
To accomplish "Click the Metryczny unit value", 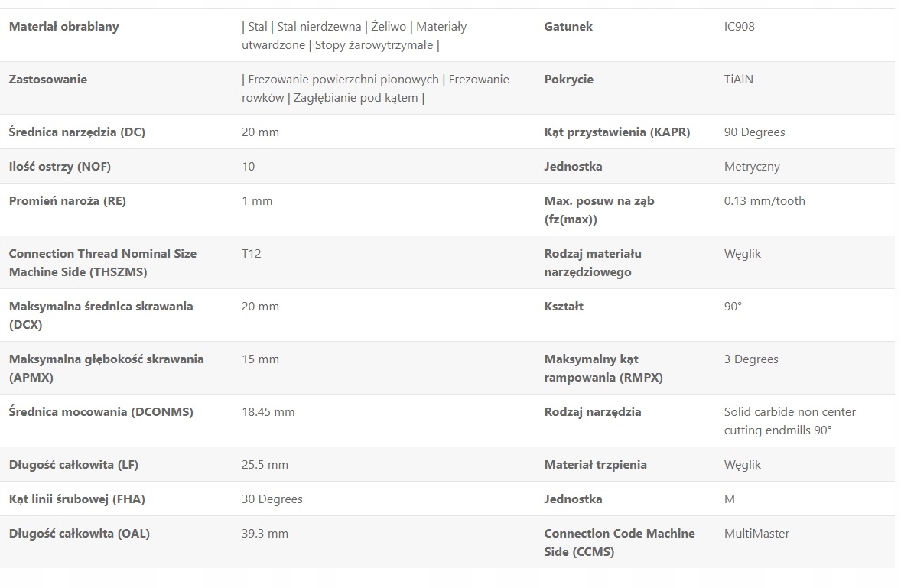I will click(x=752, y=167).
